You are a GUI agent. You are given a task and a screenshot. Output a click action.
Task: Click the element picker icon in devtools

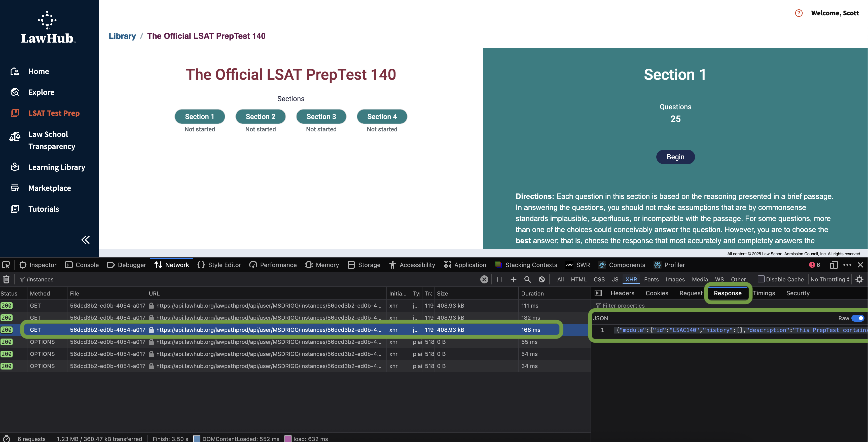click(x=6, y=265)
